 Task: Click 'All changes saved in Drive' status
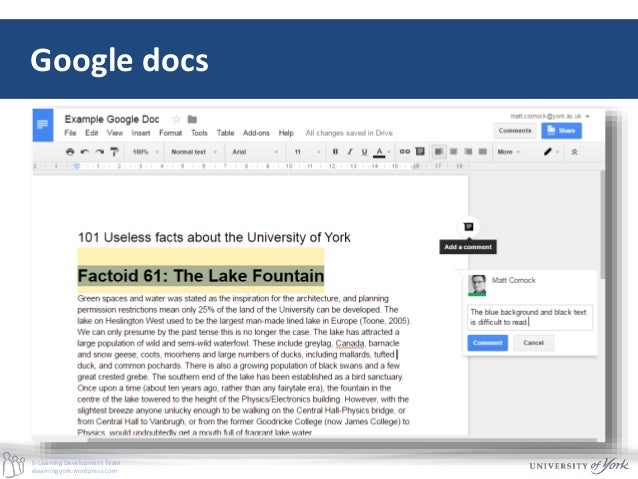pyautogui.click(x=349, y=133)
